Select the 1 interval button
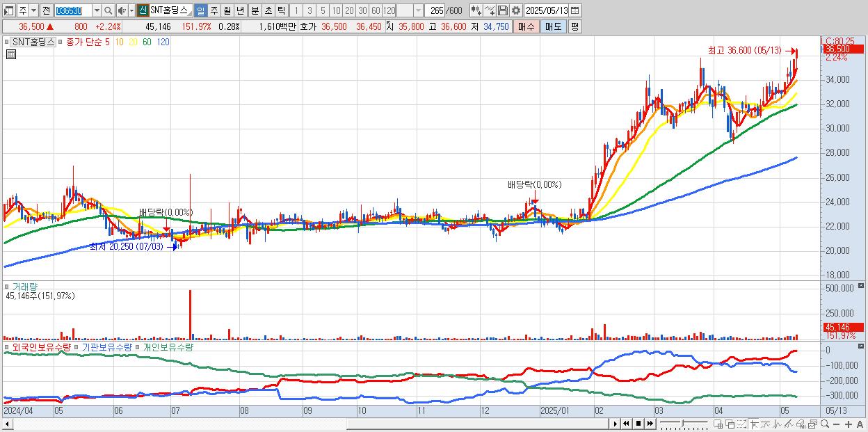 [x=296, y=10]
